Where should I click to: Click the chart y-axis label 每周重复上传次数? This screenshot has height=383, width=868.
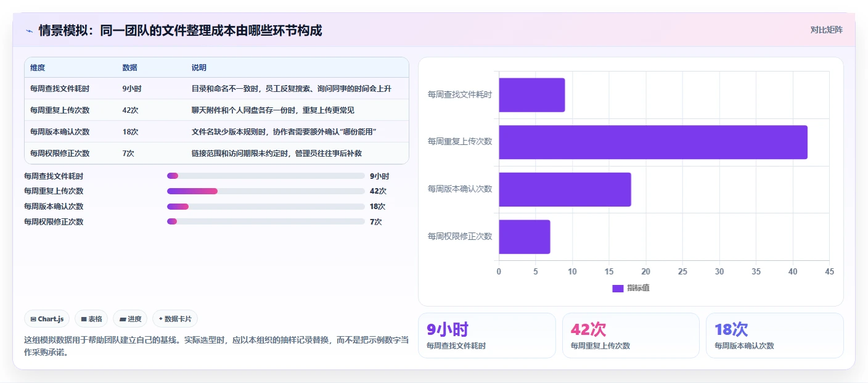pyautogui.click(x=460, y=142)
